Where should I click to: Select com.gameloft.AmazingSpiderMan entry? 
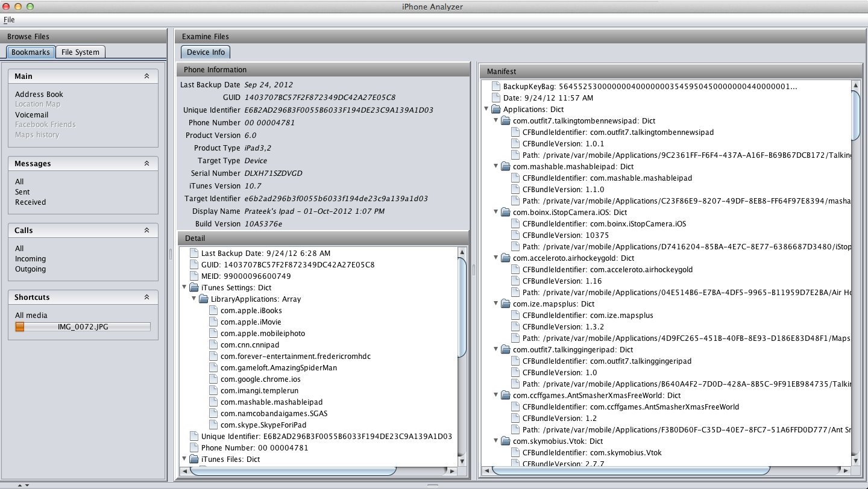278,368
